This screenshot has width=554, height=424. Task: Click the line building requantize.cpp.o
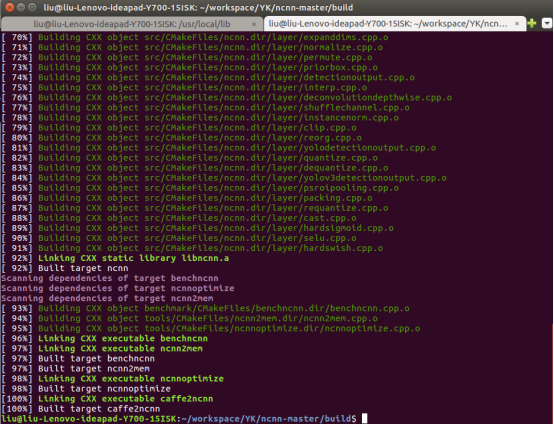[195, 208]
